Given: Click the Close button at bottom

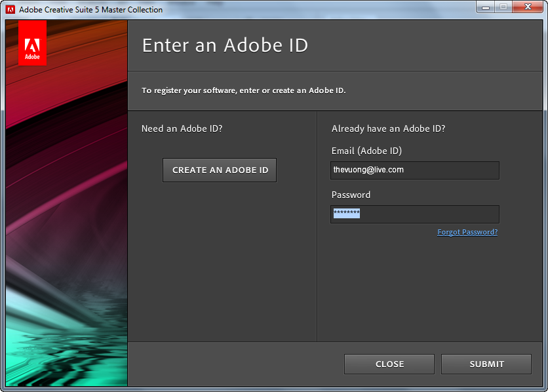Looking at the screenshot, I should pyautogui.click(x=389, y=364).
